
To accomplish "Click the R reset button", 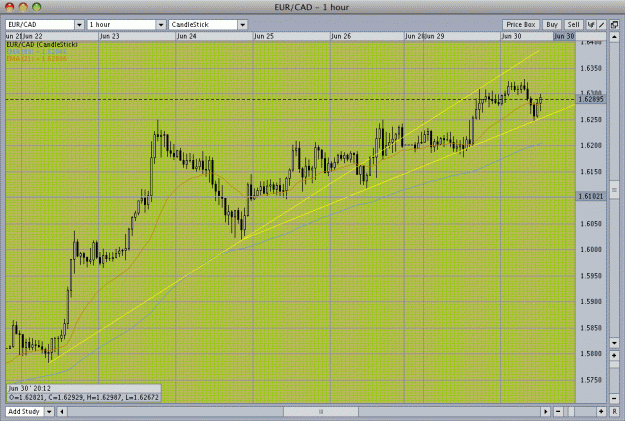I will (614, 411).
